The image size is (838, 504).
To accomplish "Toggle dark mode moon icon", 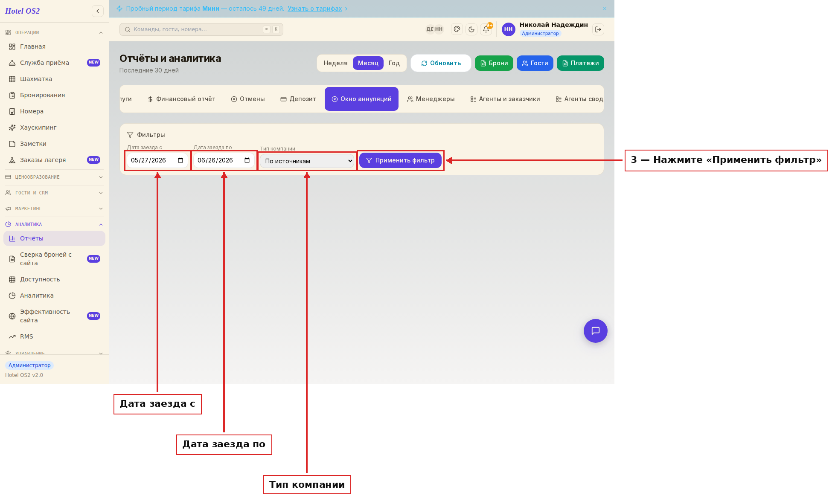I will click(471, 29).
